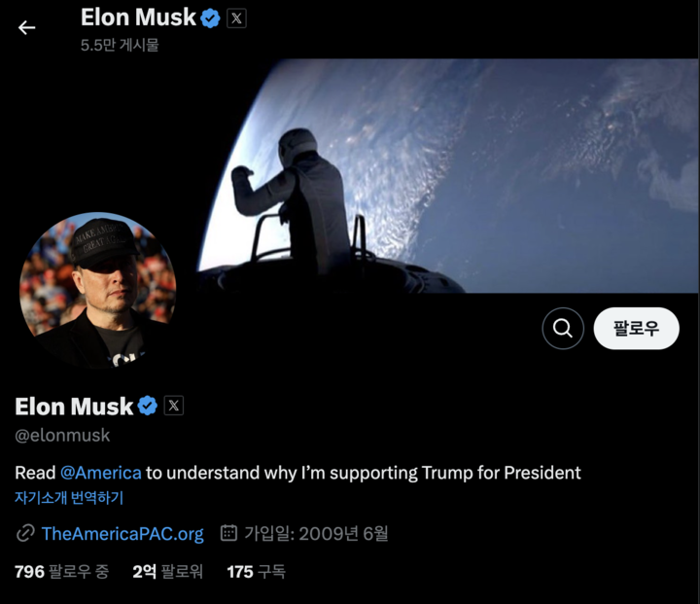
Task: Go back using the left arrow
Action: tap(26, 27)
